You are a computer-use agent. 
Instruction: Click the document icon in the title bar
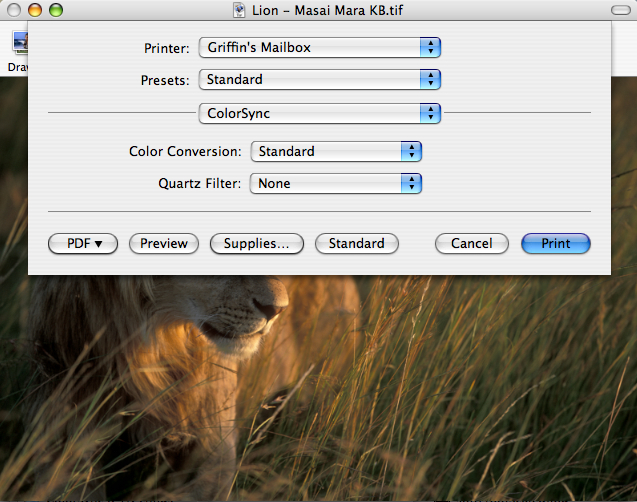(x=240, y=10)
